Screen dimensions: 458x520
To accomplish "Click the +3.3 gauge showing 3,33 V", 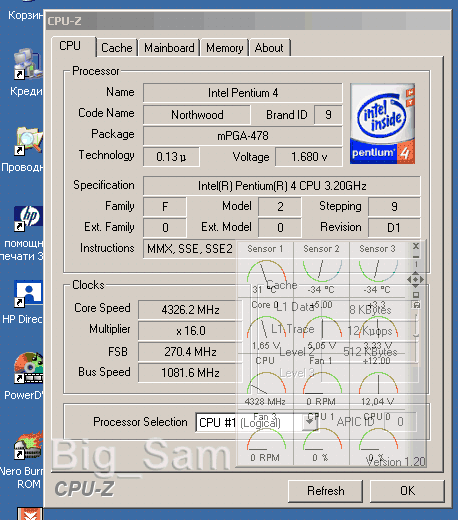I will click(x=377, y=326).
